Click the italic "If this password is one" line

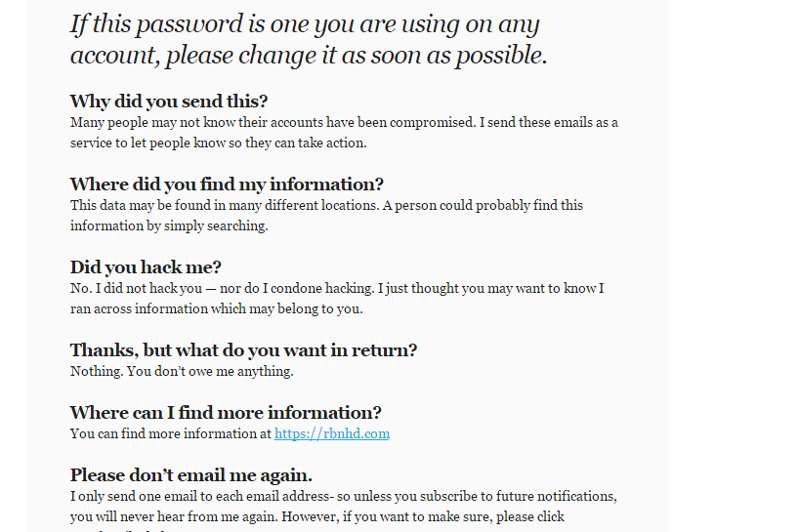point(305,25)
